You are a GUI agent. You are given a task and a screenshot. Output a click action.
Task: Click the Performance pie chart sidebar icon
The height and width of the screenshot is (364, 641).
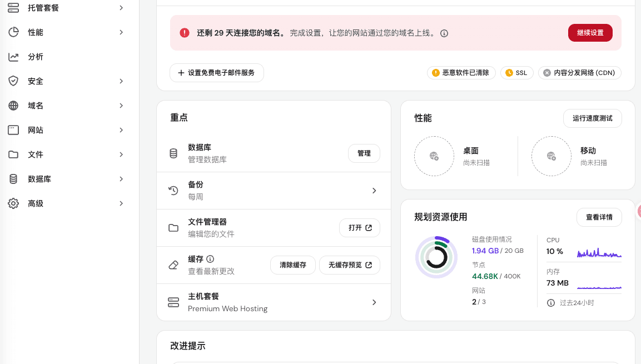[x=13, y=32]
